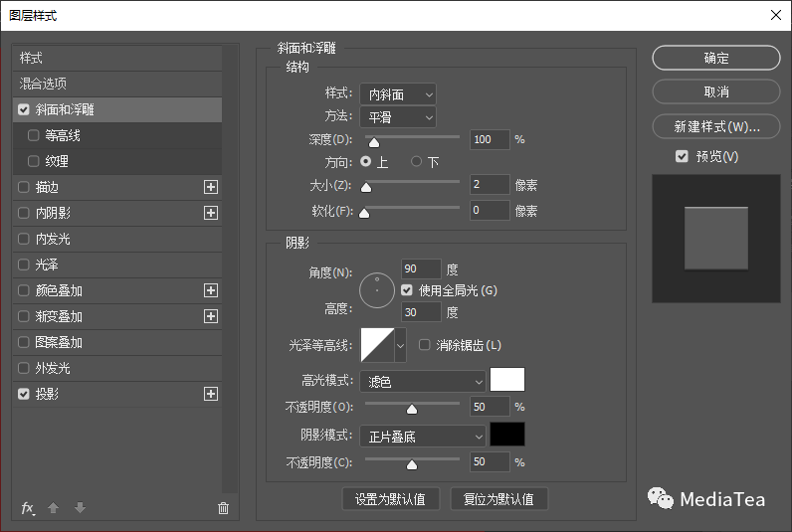Click the 大小 slider handle
This screenshot has height=532, width=792.
tap(366, 188)
